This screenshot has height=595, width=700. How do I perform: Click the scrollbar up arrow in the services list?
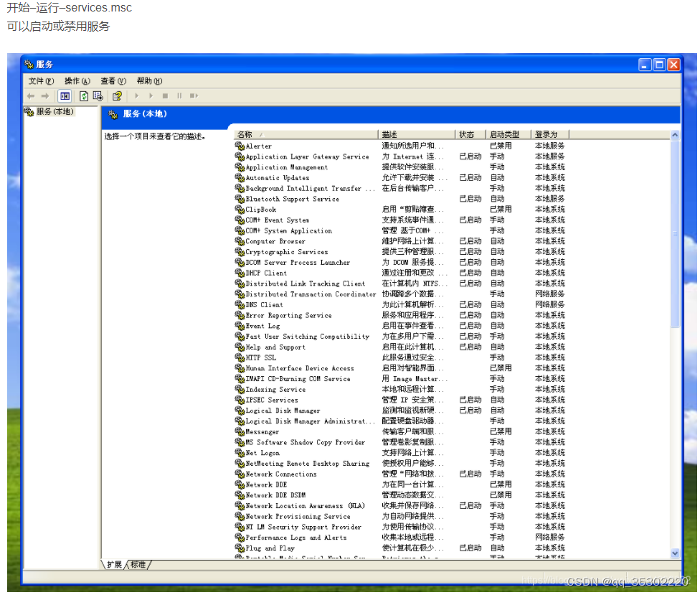[675, 135]
